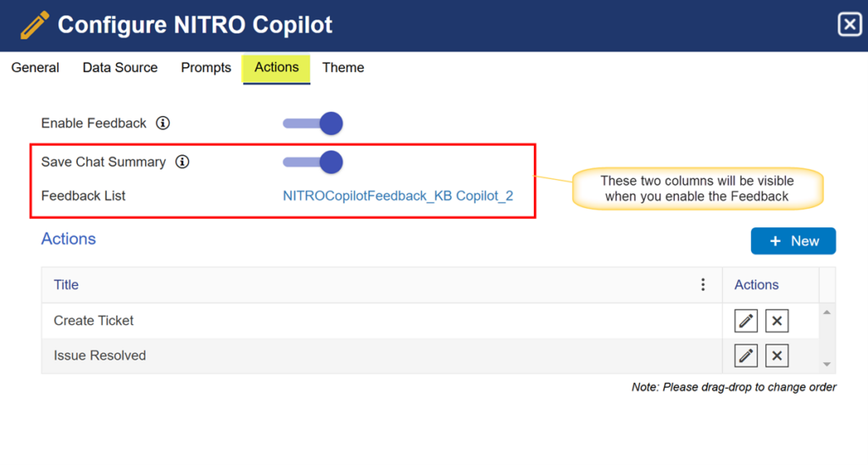Open the Data Source tab

(x=120, y=68)
